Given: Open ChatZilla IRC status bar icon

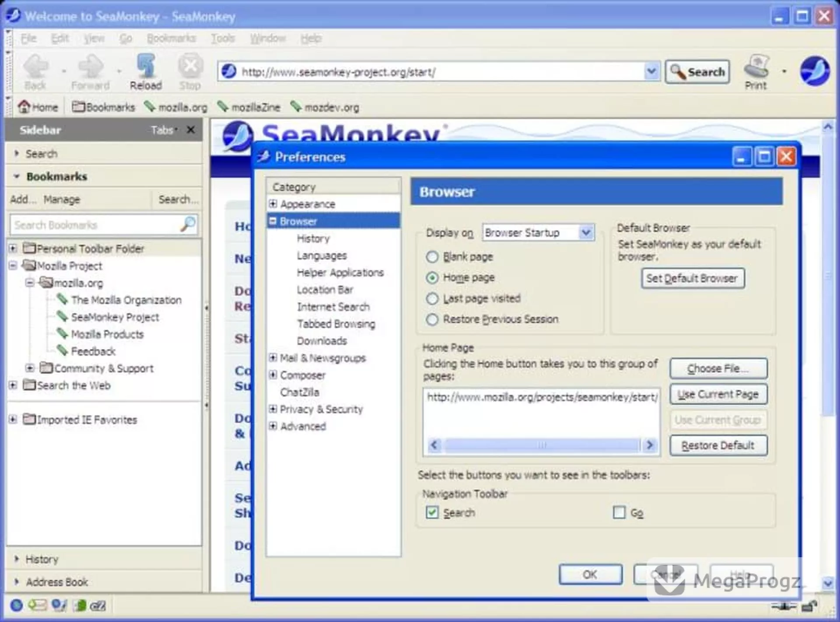Looking at the screenshot, I should 98,606.
